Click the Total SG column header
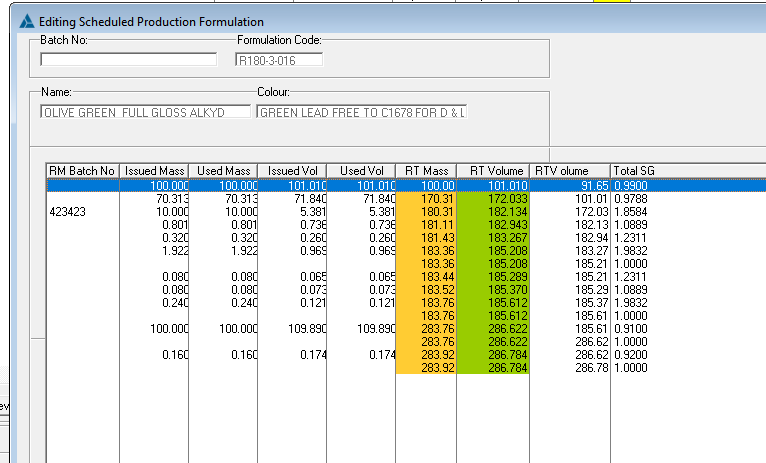Viewport: 766px width, 463px height. click(634, 171)
